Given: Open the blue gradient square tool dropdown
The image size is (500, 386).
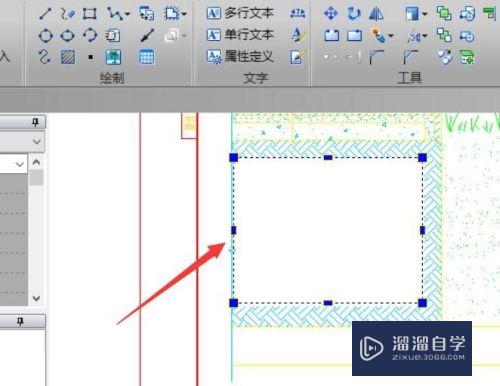Looking at the screenshot, I should coord(425,14).
